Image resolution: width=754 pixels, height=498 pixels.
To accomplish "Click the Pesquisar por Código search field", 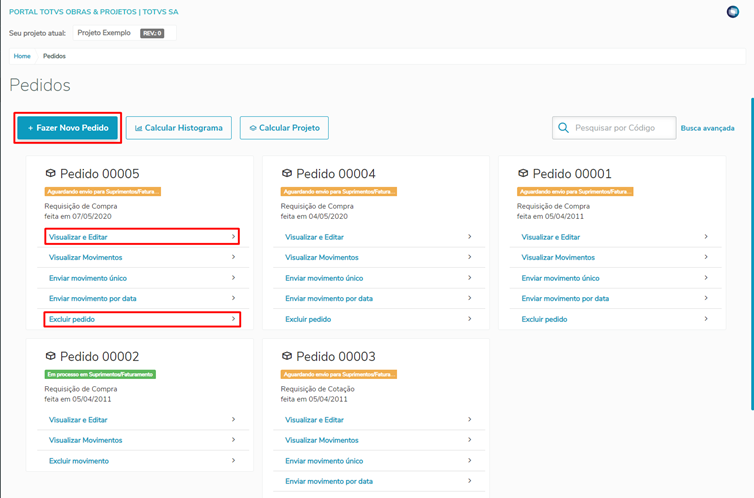I will click(620, 128).
